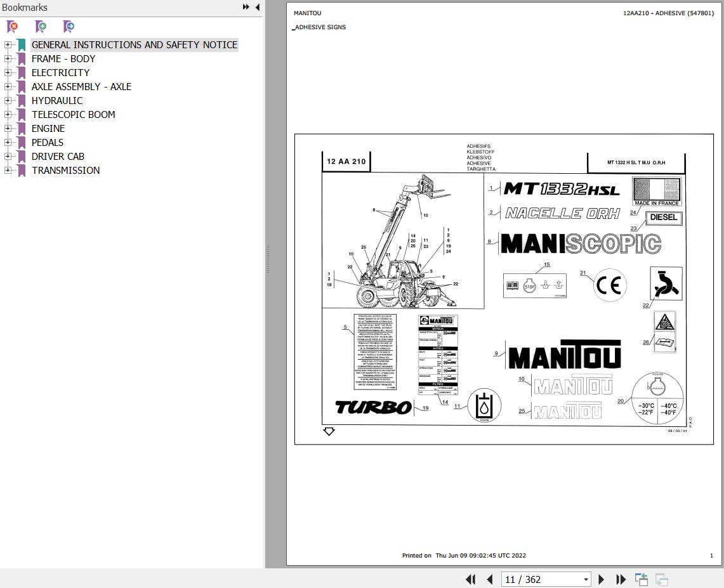Image resolution: width=724 pixels, height=588 pixels.
Task: Click the DIESEL sticker in the diagram
Action: pyautogui.click(x=664, y=218)
